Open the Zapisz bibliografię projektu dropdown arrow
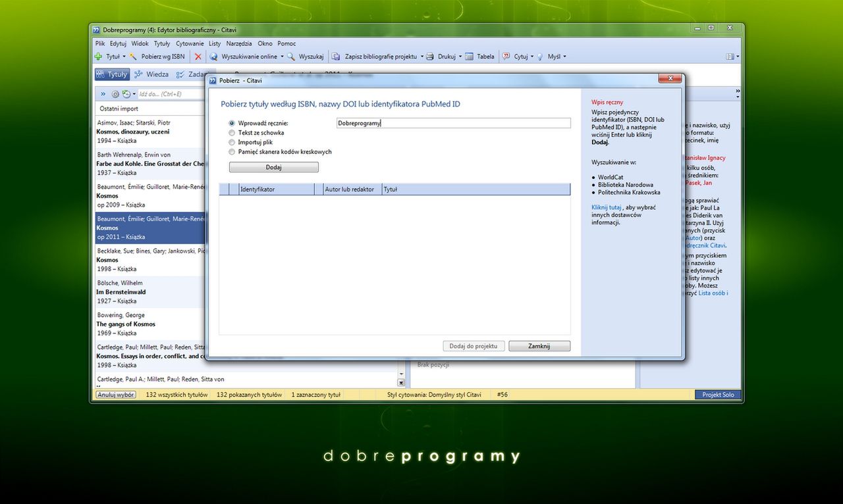Screen dimensions: 843x504 tap(421, 57)
